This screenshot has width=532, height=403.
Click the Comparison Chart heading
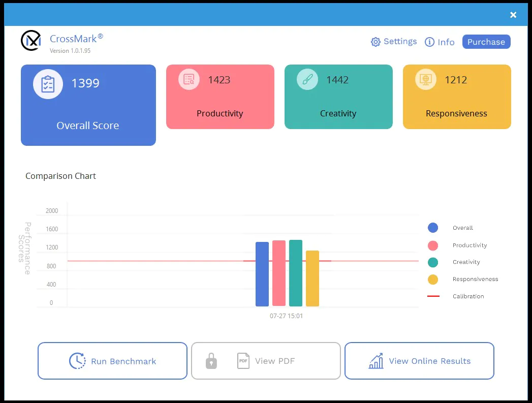pos(61,176)
